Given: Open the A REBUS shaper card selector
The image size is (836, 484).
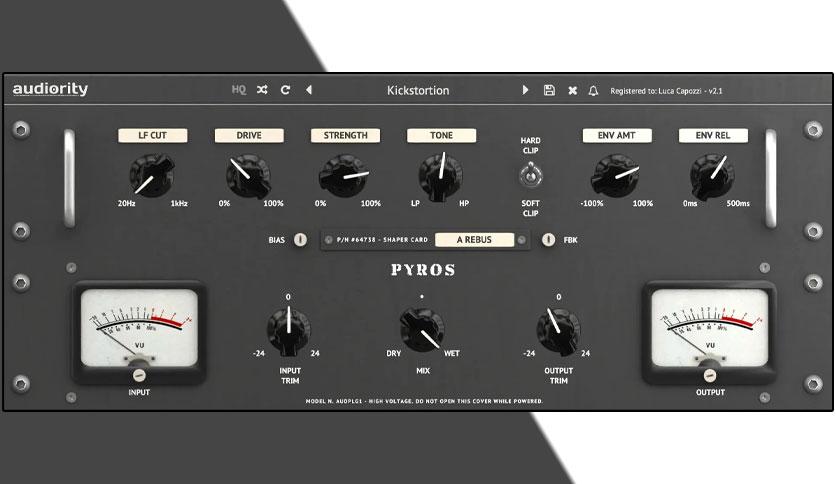Looking at the screenshot, I should [475, 240].
